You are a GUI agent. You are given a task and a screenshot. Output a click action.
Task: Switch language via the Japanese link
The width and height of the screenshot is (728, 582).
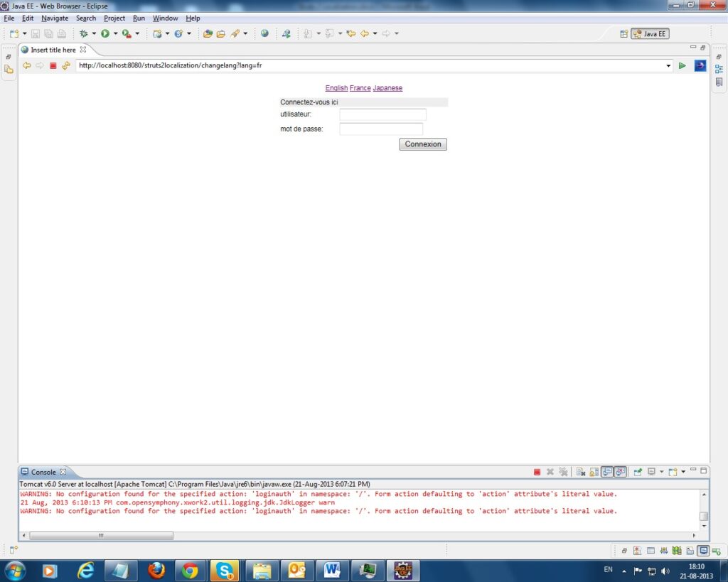pyautogui.click(x=387, y=88)
